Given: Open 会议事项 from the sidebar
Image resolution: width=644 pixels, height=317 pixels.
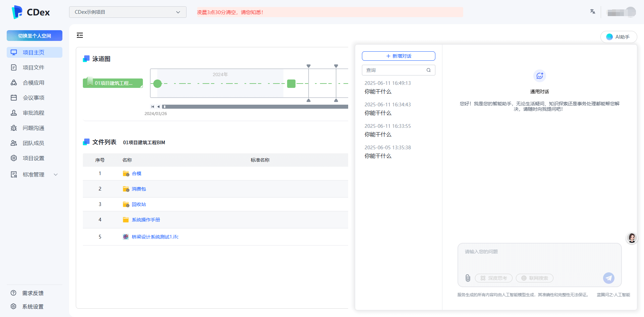Looking at the screenshot, I should pos(34,98).
